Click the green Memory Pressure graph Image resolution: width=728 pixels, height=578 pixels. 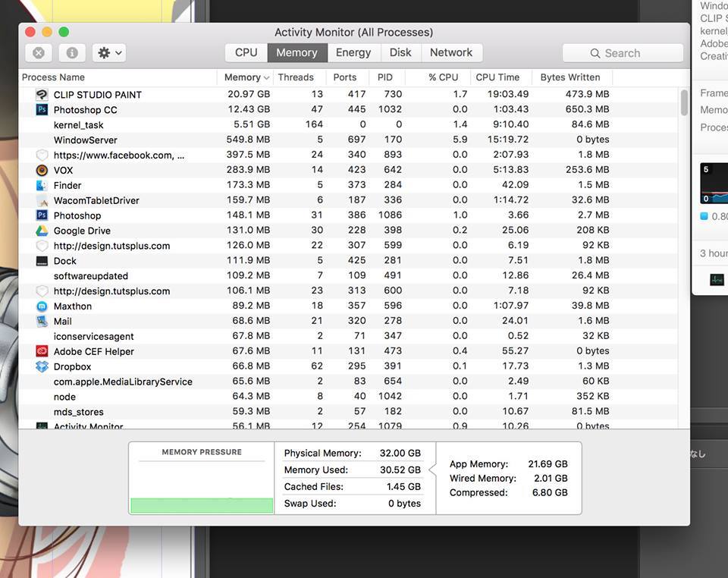(202, 506)
